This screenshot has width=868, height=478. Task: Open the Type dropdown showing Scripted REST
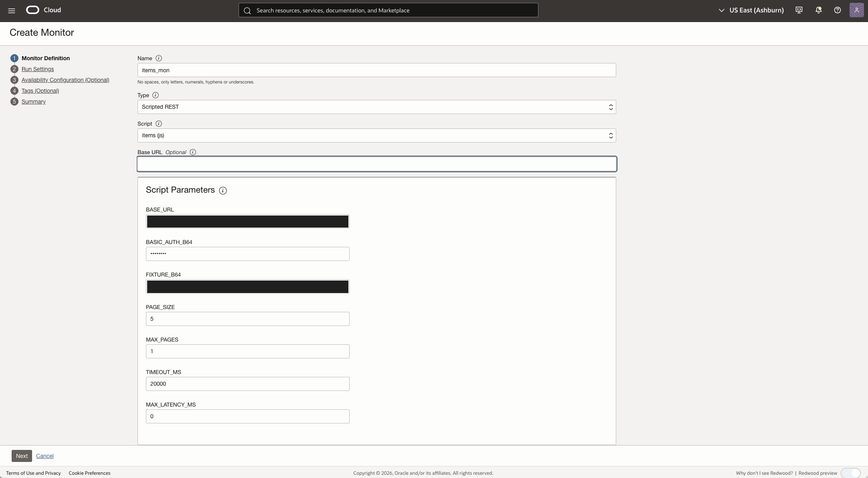376,107
